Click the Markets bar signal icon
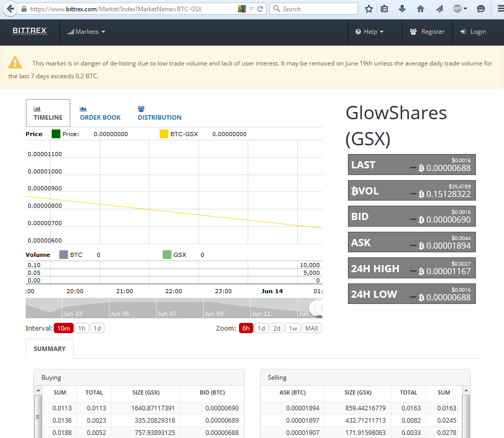The image size is (504, 438). [x=71, y=32]
